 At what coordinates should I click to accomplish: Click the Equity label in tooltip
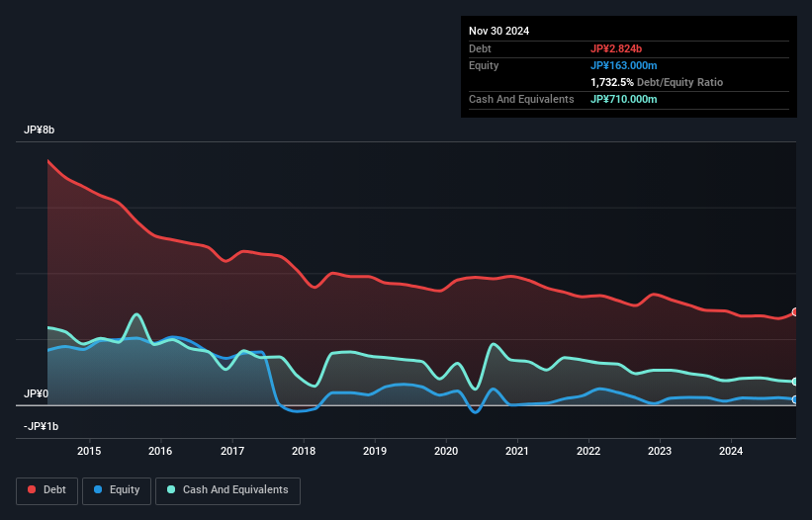click(484, 65)
